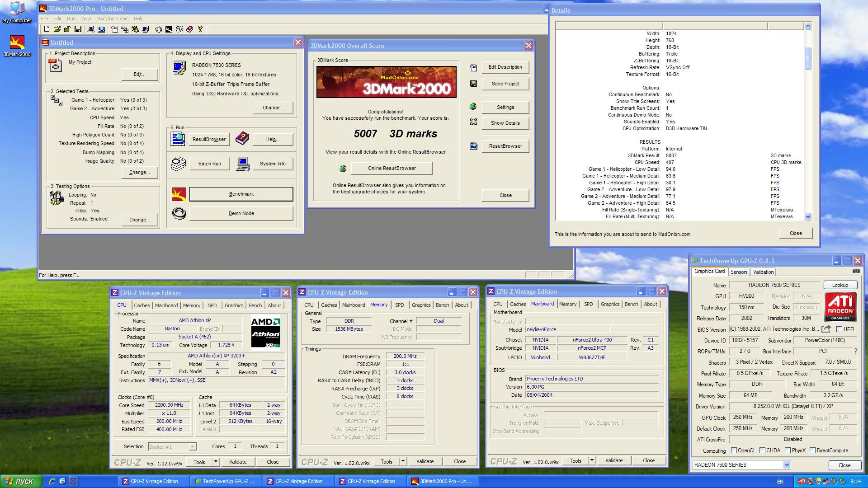Click the ATI Radeon Graphics logo
The width and height of the screenshot is (868, 488).
840,307
